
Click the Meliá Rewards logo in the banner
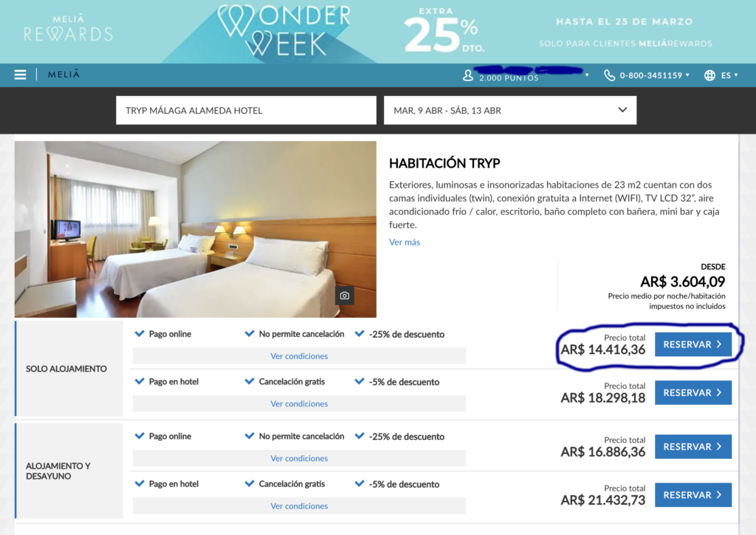pyautogui.click(x=68, y=28)
